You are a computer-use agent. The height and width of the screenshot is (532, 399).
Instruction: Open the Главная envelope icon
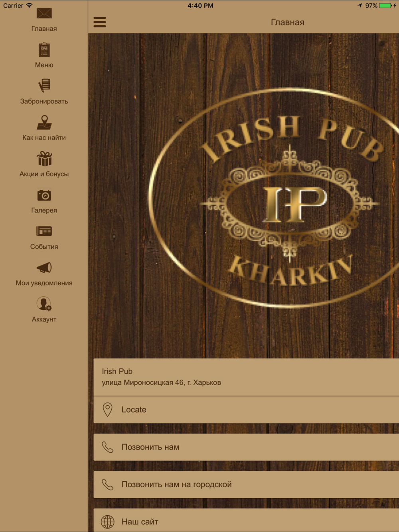click(44, 13)
